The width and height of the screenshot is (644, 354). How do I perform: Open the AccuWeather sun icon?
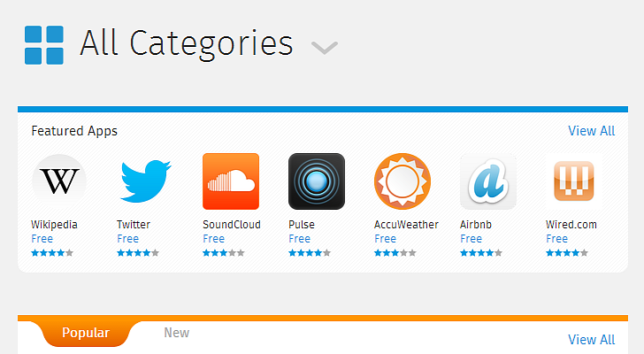click(402, 181)
